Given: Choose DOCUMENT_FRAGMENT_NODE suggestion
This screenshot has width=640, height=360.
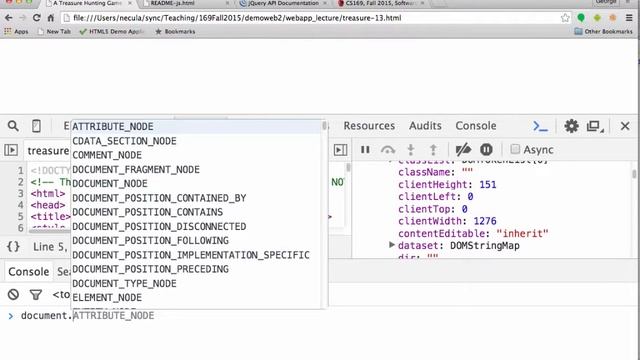Looking at the screenshot, I should 196,169.
